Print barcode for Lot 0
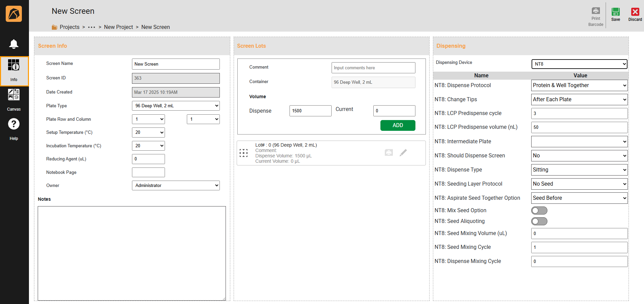This screenshot has width=644, height=304. (389, 153)
